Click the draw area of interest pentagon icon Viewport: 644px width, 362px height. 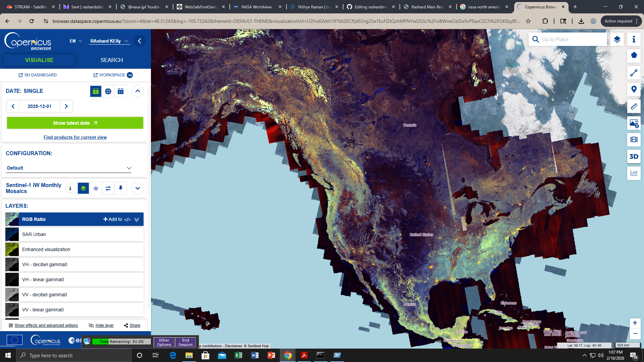click(634, 56)
